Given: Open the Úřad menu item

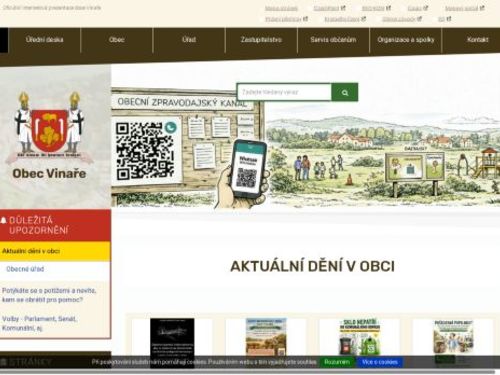Looking at the screenshot, I should 189,40.
